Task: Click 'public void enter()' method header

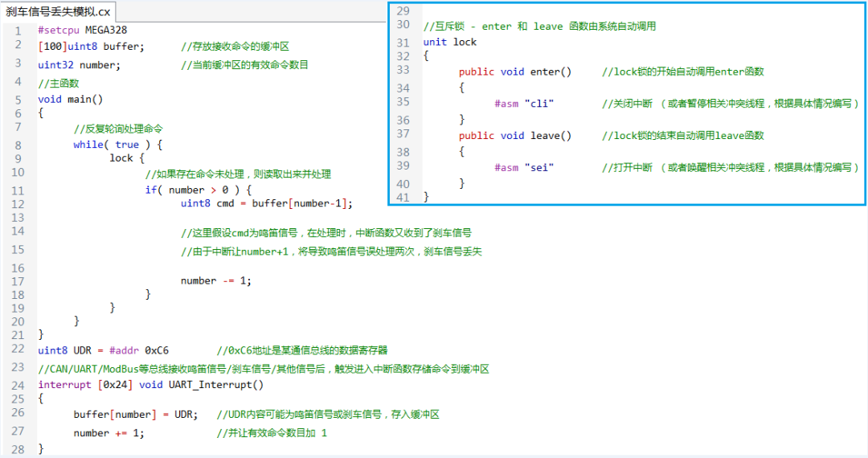Action: (515, 72)
